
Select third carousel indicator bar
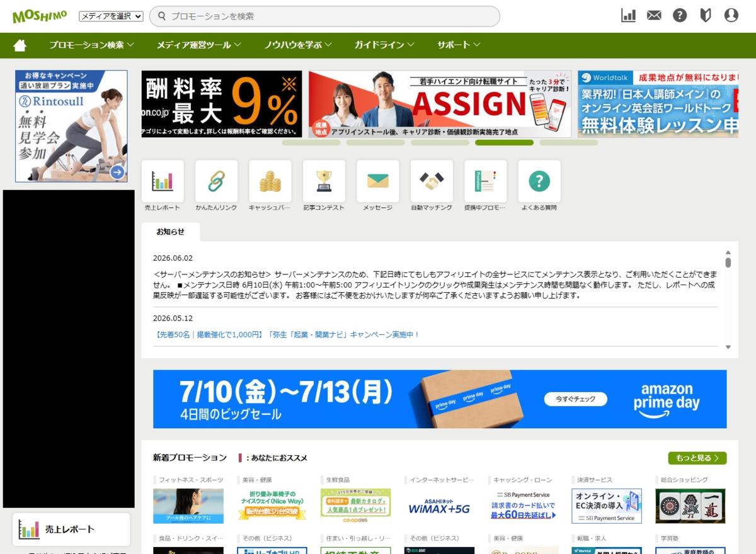click(x=440, y=143)
